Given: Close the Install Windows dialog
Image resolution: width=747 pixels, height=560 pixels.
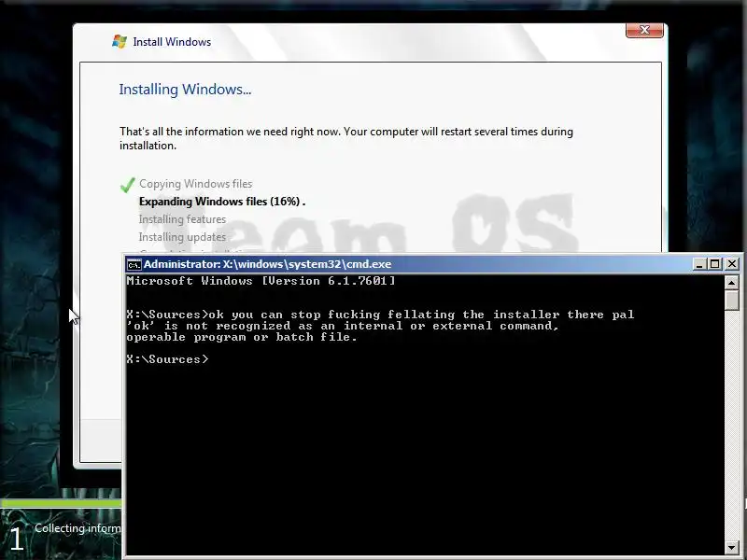Looking at the screenshot, I should pyautogui.click(x=644, y=30).
